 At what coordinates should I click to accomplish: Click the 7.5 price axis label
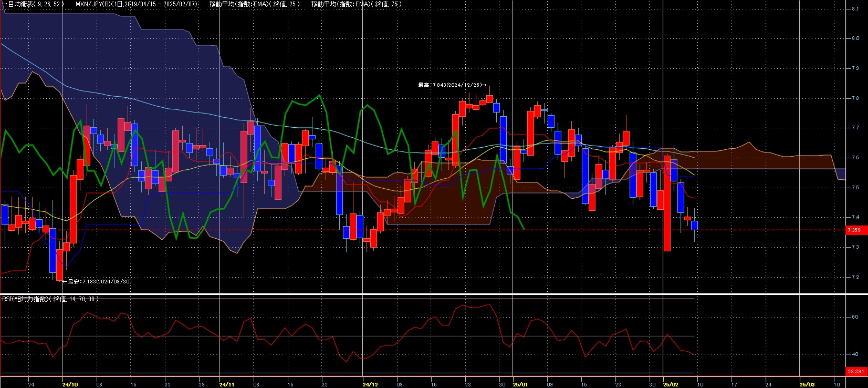click(x=855, y=188)
